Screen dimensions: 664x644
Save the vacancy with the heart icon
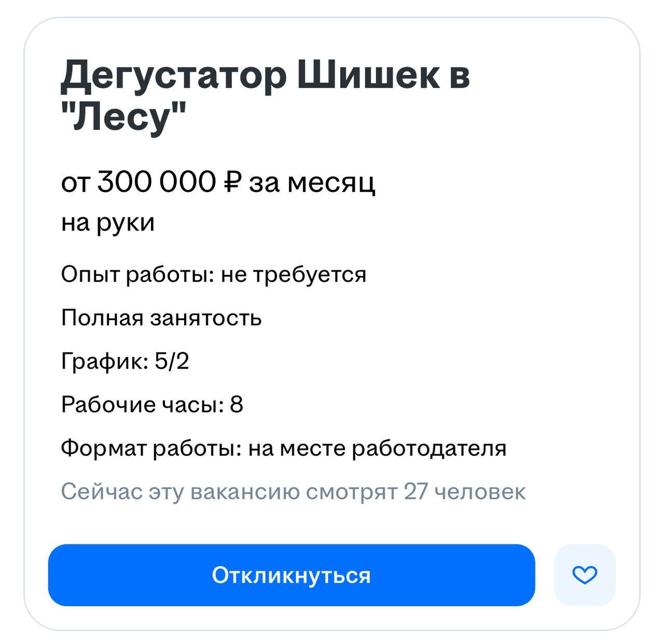point(585,575)
